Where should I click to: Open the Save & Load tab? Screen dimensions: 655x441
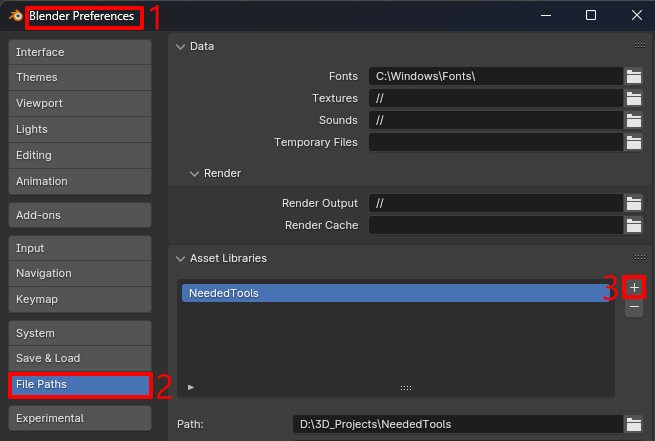point(80,358)
